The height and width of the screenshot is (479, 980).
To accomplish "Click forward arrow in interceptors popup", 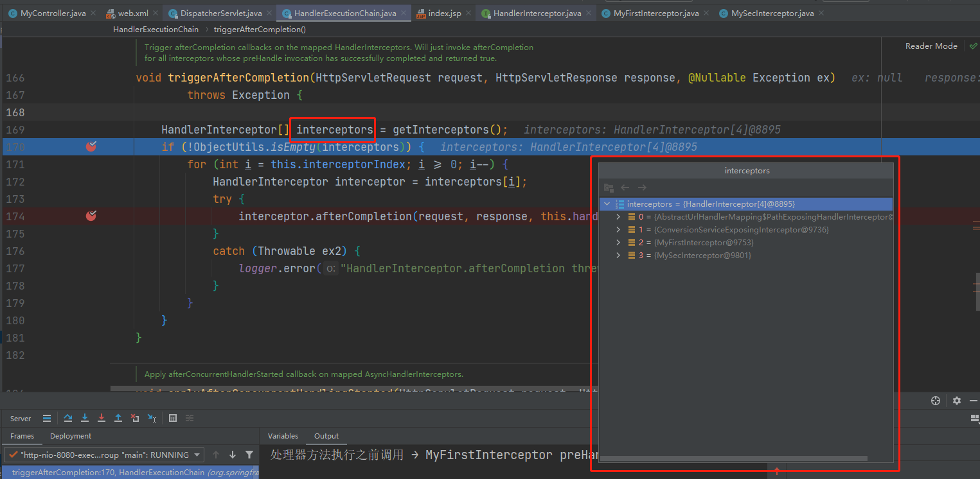I will [x=642, y=187].
